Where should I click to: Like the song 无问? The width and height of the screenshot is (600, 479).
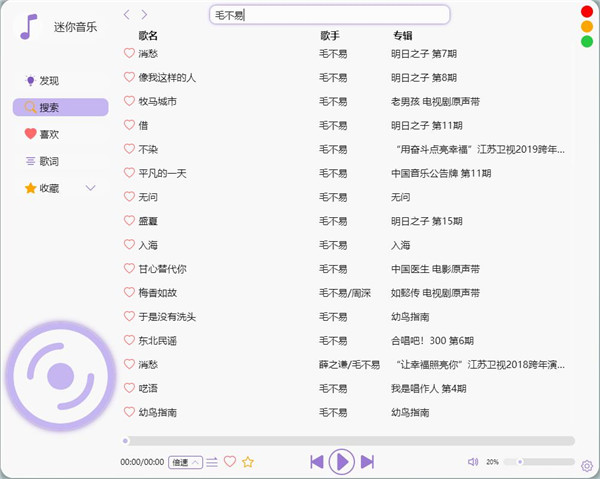pos(129,197)
